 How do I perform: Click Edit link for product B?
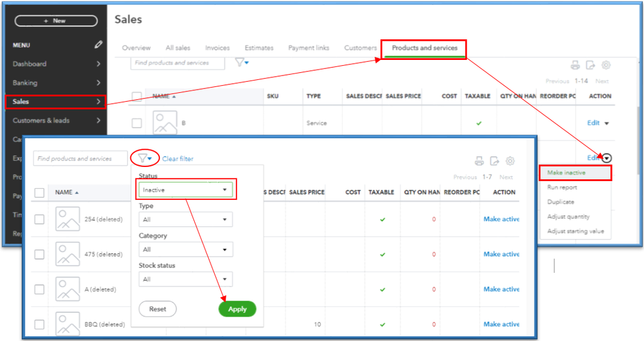point(593,122)
